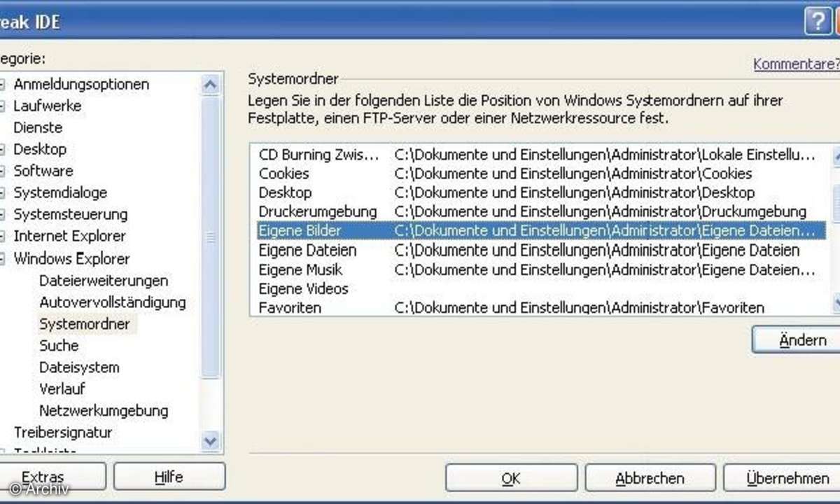Screen dimensions: 840x504
Task: Confirm with the OK button
Action: point(511,479)
